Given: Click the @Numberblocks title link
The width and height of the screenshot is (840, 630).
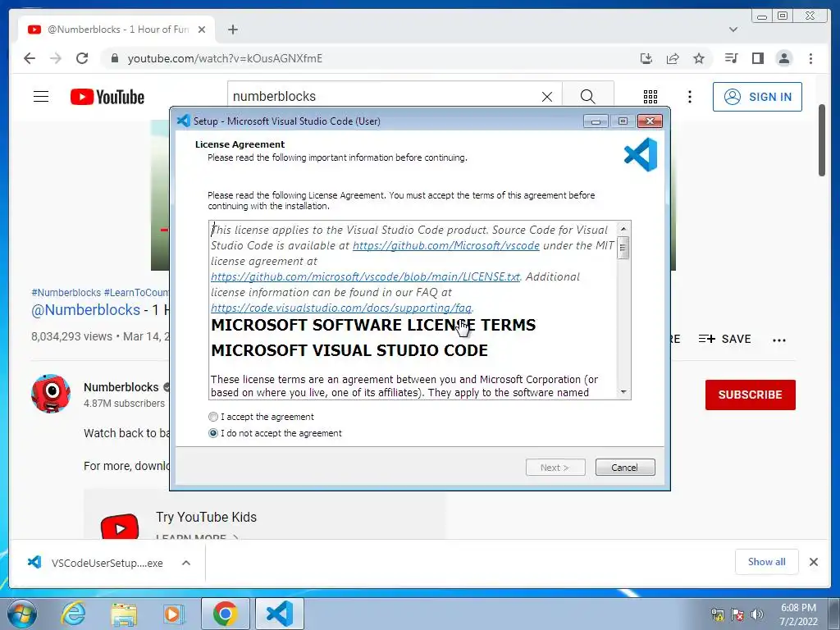Looking at the screenshot, I should coord(85,309).
